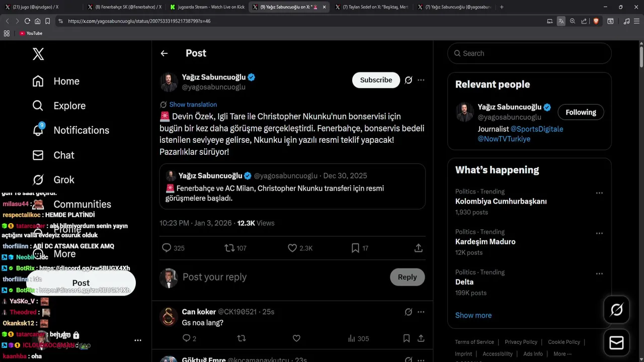Click Show more under What's happening
This screenshot has height=362, width=644.
click(473, 315)
